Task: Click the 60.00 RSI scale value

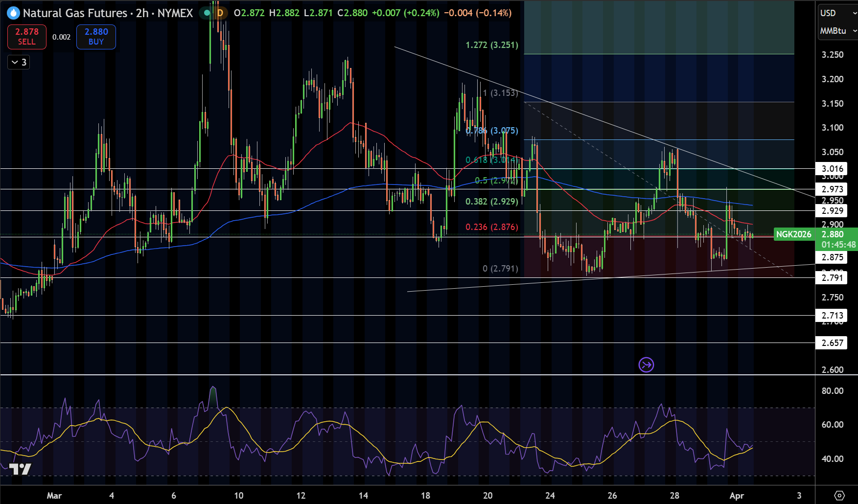Action: pos(833,425)
